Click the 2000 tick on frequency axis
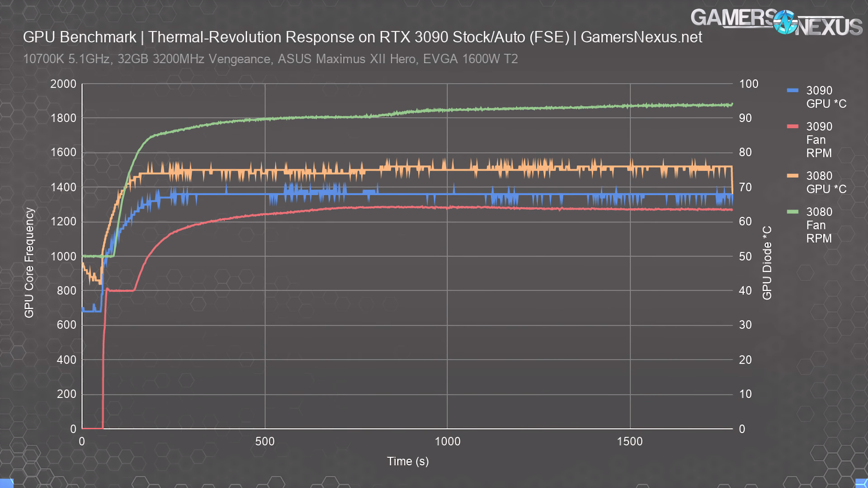The image size is (868, 488). click(x=63, y=84)
